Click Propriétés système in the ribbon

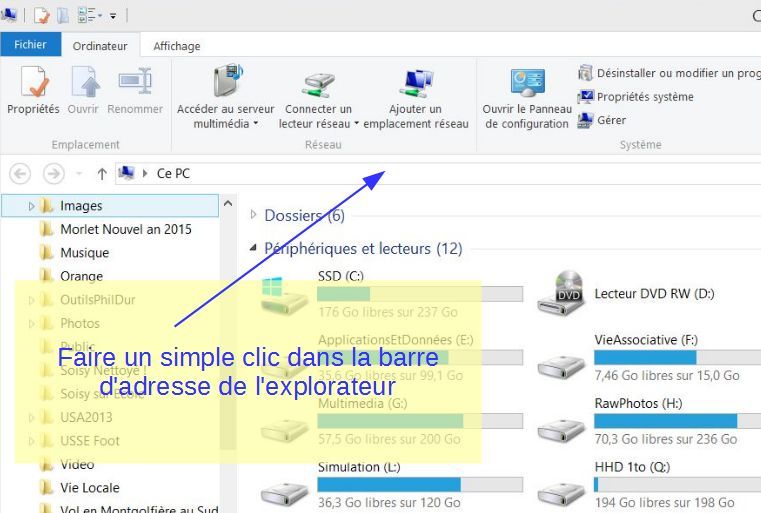point(636,97)
